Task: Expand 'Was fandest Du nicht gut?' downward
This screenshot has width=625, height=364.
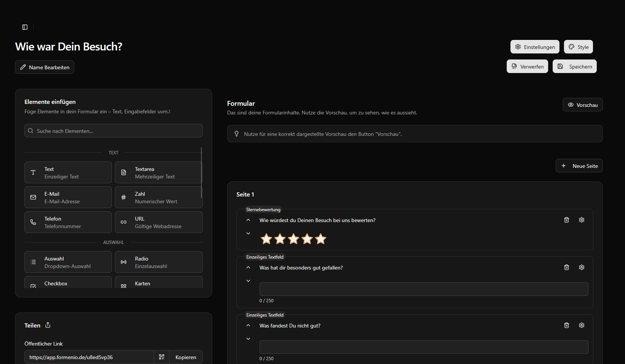Action: pos(248,338)
